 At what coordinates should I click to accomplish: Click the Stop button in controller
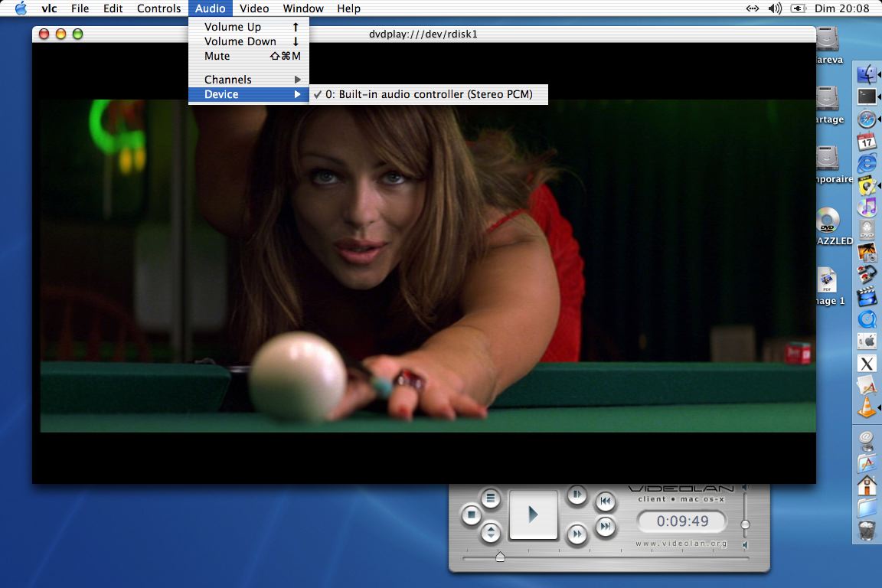tap(472, 515)
